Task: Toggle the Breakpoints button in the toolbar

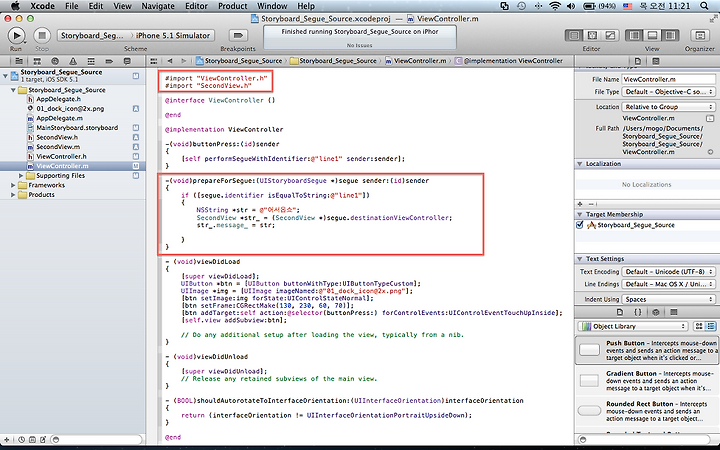Action: (238, 35)
